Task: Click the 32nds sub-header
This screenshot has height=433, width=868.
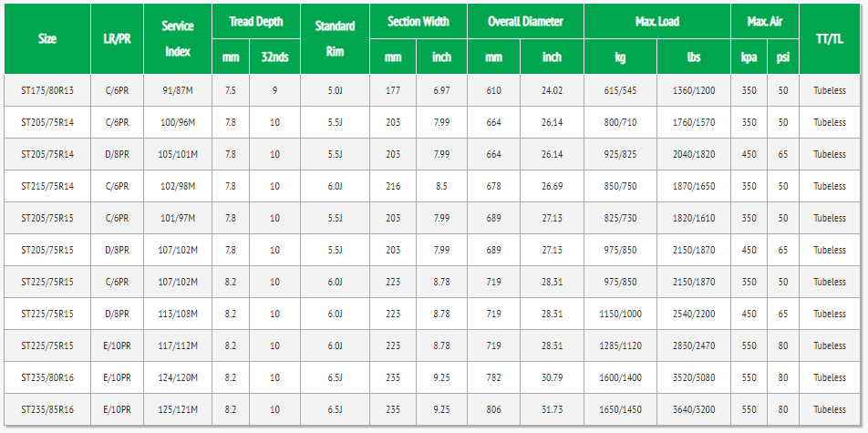Action: (x=274, y=57)
